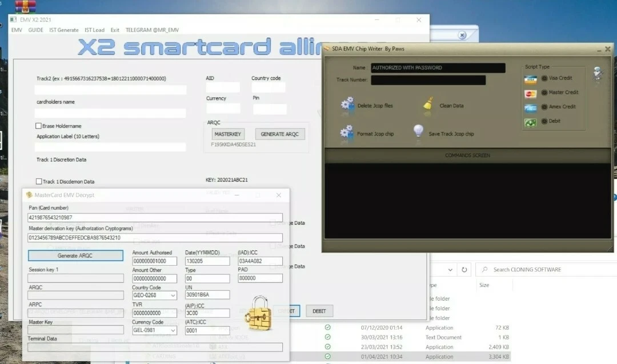This screenshot has width=617, height=364.
Task: Click the MasterCard EMV Decrypt title bar icon
Action: (x=29, y=195)
